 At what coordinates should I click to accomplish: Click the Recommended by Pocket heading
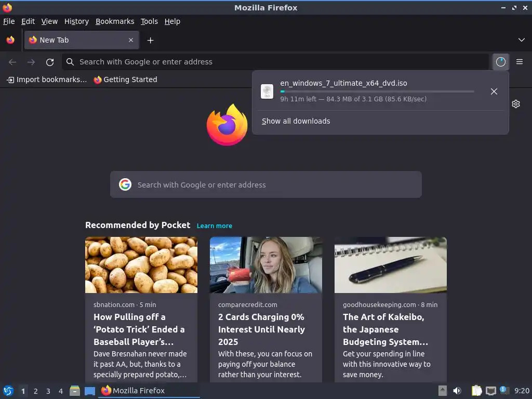[x=138, y=225]
